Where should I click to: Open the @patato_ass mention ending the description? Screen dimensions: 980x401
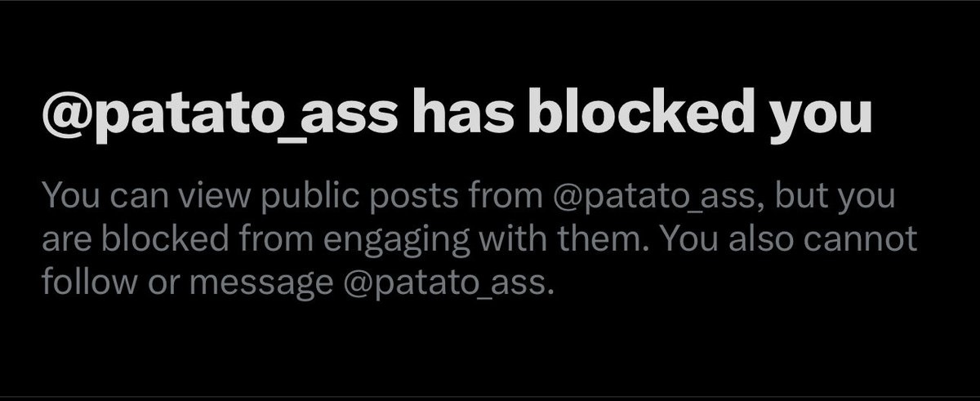point(444,283)
